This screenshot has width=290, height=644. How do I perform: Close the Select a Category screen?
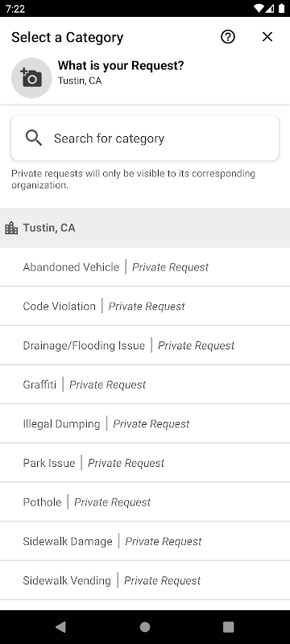pos(267,37)
